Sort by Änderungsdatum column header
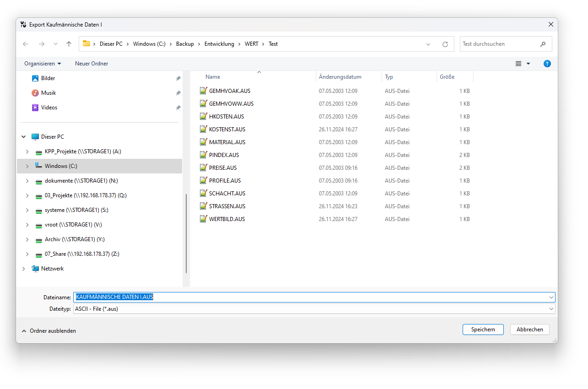Image resolution: width=588 pixels, height=389 pixels. point(340,77)
